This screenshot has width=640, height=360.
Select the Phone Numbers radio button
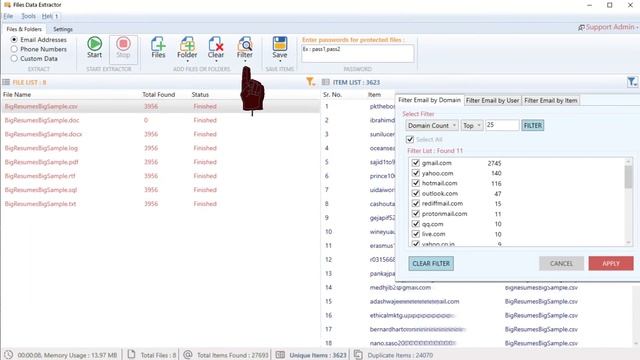click(x=14, y=49)
